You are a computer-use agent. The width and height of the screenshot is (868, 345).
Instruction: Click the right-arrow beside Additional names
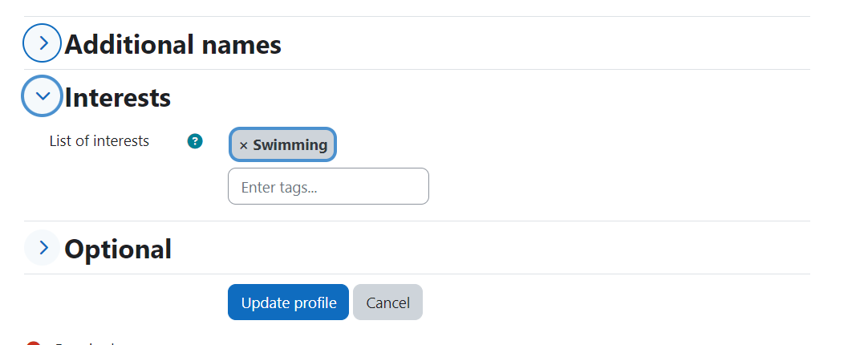tap(42, 43)
